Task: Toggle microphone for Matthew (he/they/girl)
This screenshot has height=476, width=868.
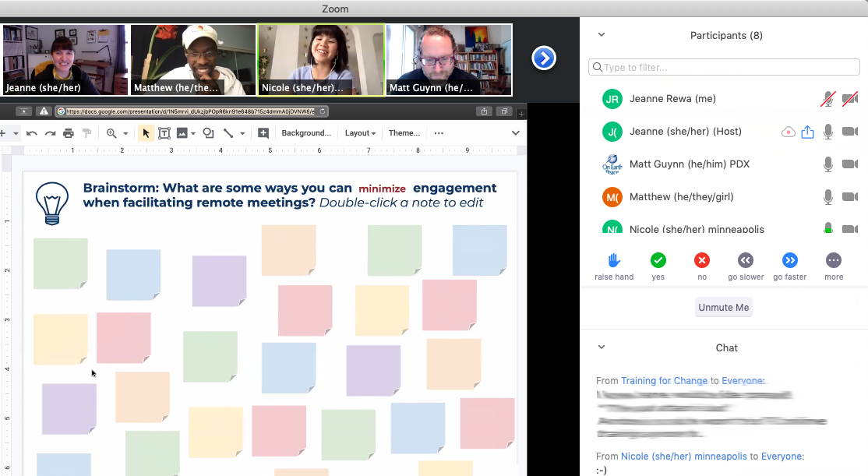Action: pos(828,197)
